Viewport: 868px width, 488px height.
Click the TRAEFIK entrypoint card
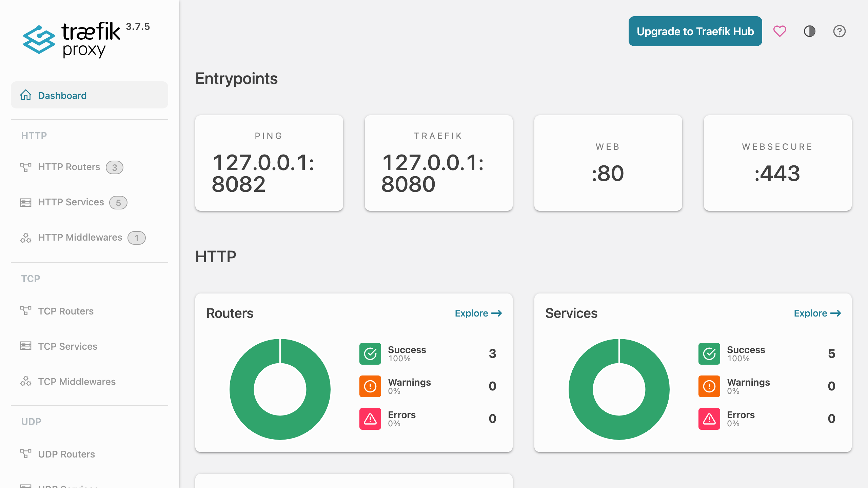click(439, 163)
